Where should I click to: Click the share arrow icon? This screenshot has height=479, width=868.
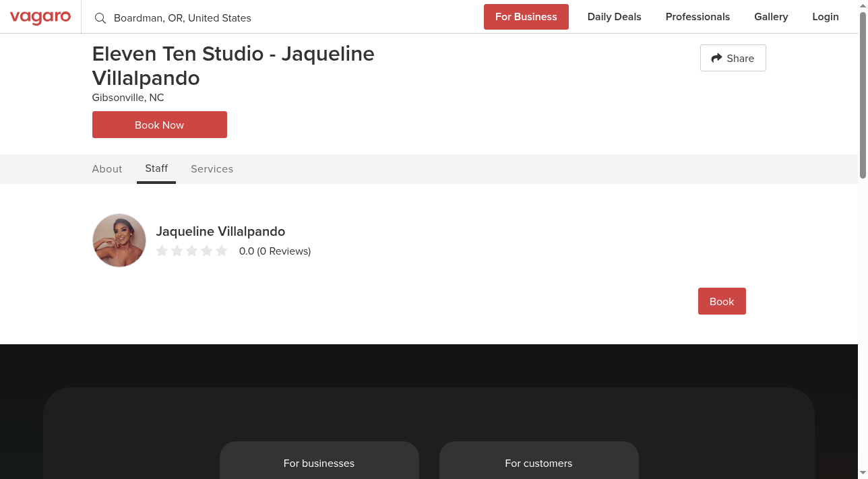716,58
